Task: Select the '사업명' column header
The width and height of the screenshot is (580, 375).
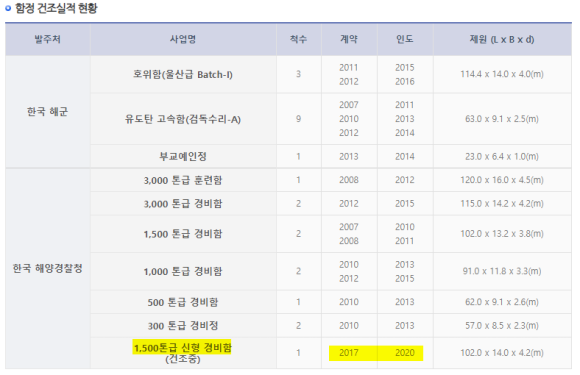Action: click(x=183, y=39)
